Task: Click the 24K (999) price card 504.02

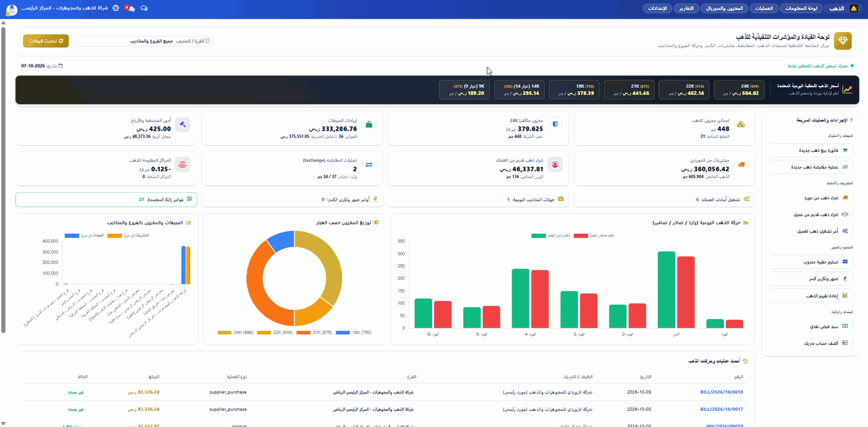Action: (739, 89)
